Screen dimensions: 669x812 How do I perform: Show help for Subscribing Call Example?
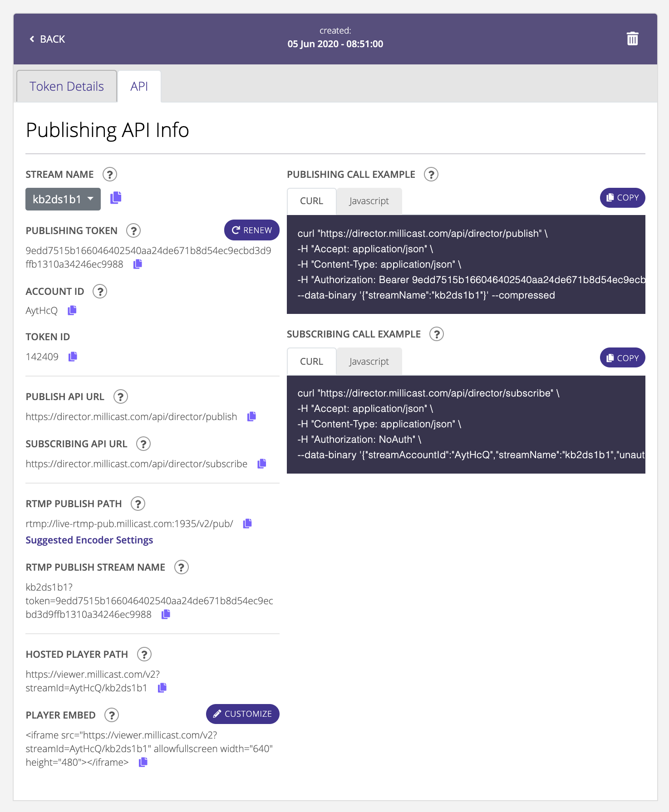[x=437, y=334]
